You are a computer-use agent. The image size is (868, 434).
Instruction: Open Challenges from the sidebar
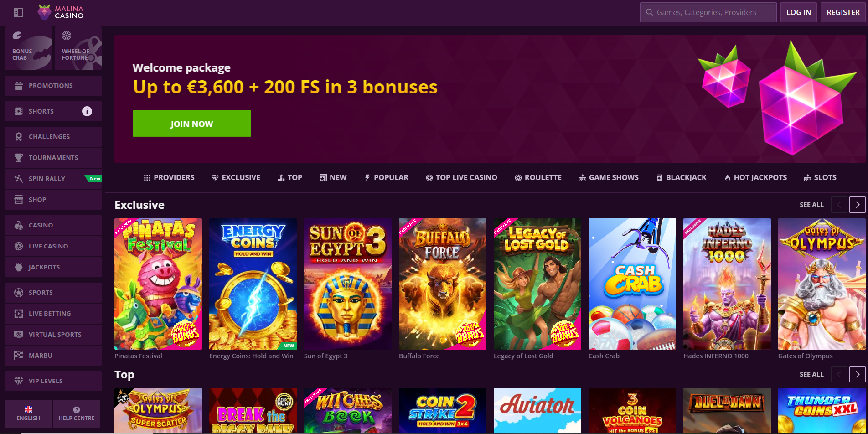coord(53,137)
